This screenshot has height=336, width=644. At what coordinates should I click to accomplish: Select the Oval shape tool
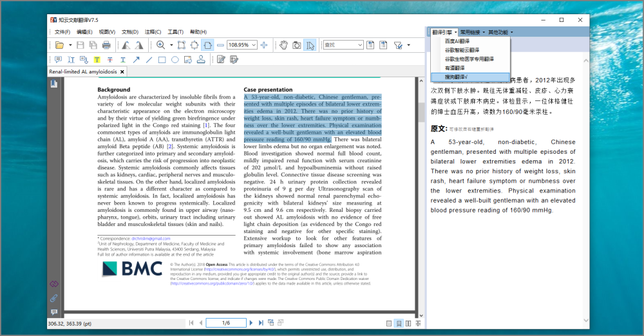[x=175, y=60]
